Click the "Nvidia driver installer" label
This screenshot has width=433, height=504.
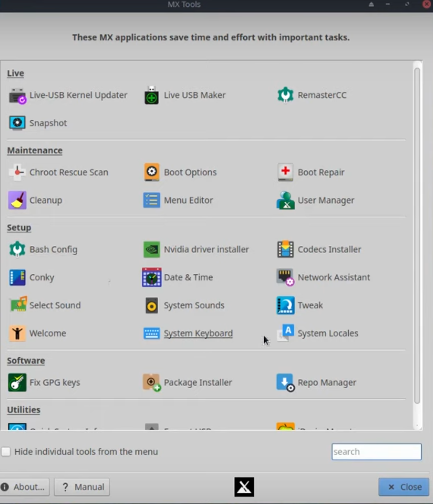click(206, 250)
